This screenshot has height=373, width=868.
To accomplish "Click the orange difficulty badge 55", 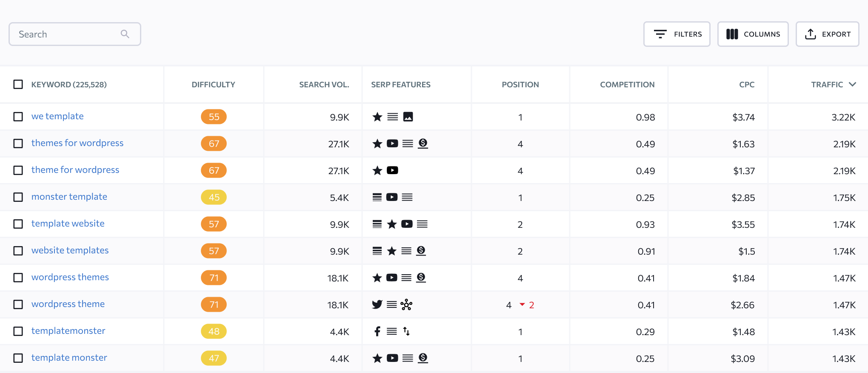I will tap(214, 117).
